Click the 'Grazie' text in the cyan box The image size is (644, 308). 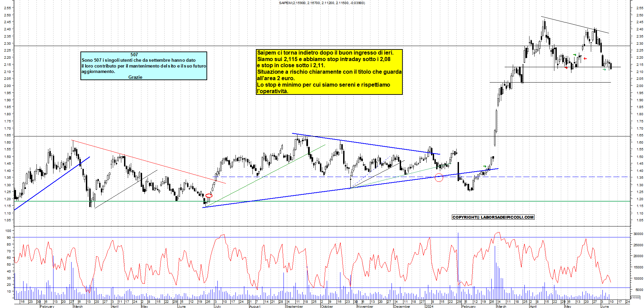[135, 77]
